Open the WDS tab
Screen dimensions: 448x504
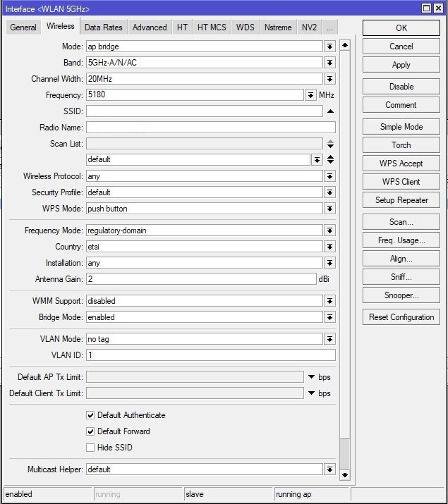click(246, 27)
